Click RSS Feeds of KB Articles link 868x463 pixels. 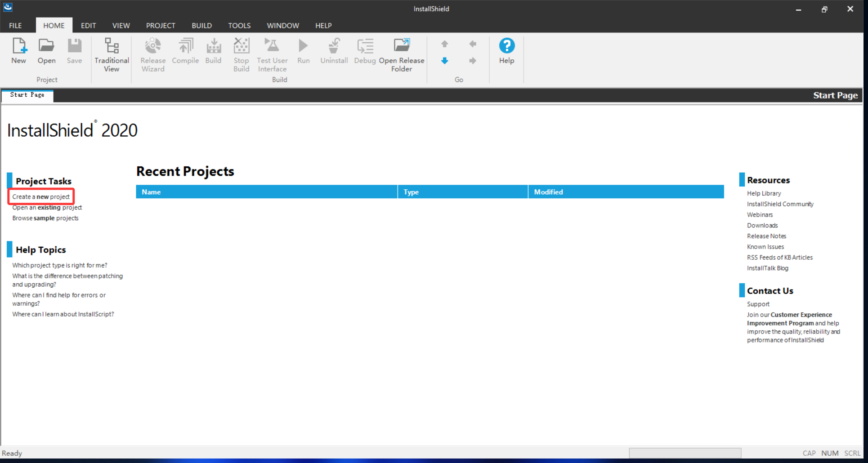[780, 258]
